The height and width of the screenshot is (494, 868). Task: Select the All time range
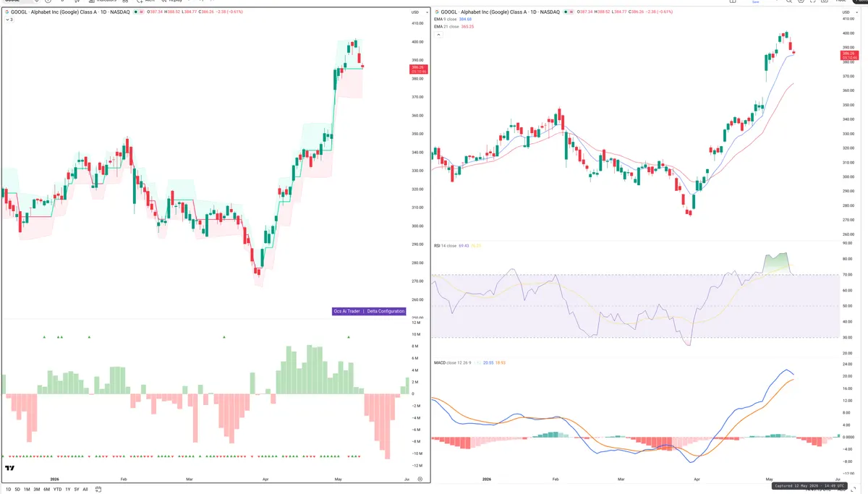pos(85,490)
